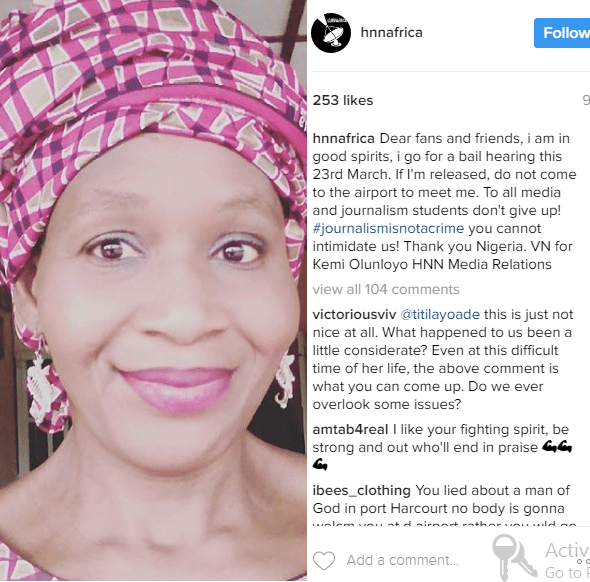Click hnnafrica name in the caption

pos(344,138)
